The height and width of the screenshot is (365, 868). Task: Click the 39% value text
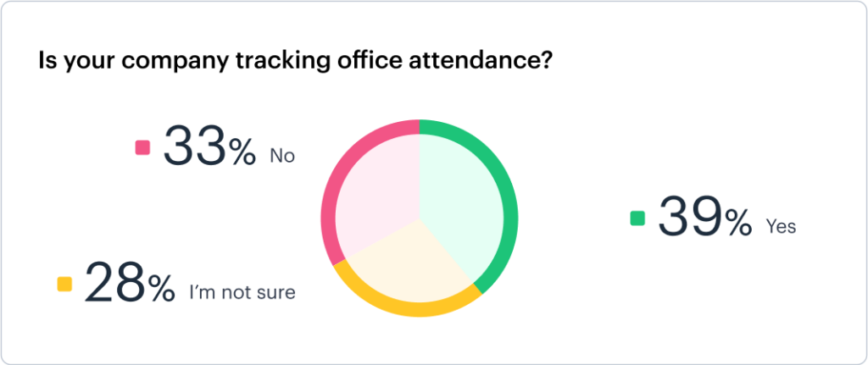coord(704,218)
